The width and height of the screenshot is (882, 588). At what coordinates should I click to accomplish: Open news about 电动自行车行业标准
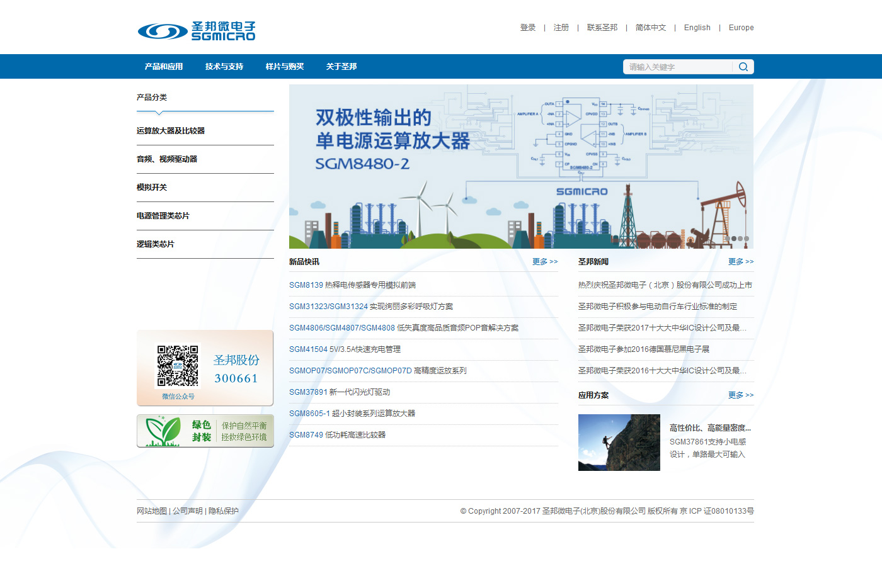coord(658,307)
